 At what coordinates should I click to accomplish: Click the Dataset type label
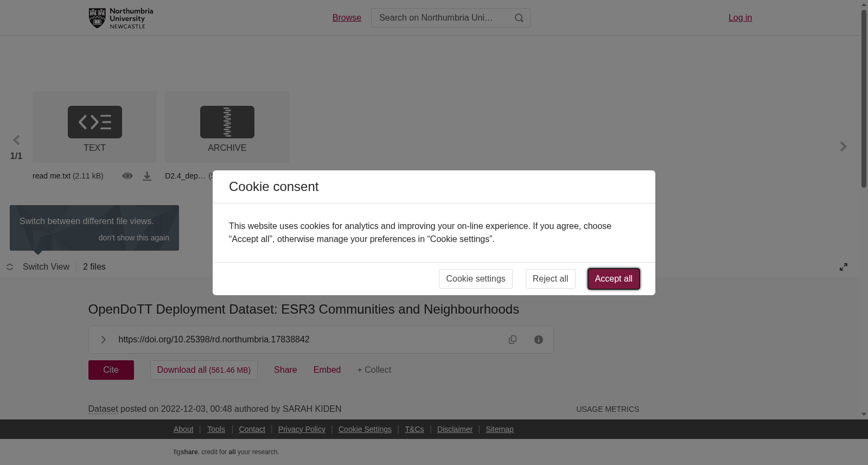coord(103,409)
